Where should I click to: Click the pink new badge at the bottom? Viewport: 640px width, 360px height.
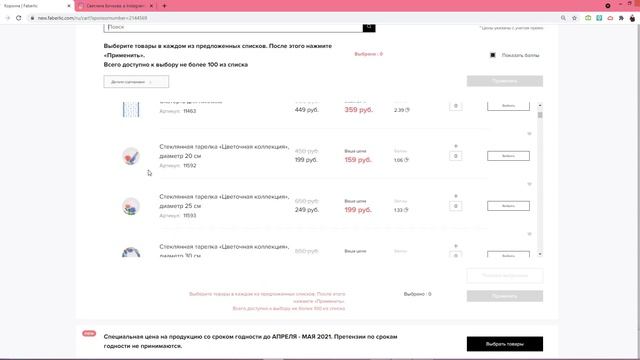click(x=89, y=333)
